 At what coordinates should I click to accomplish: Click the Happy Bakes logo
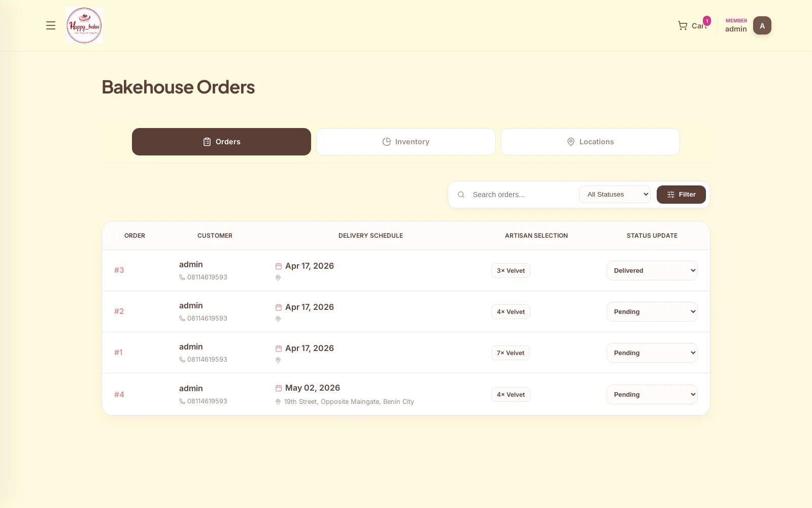[84, 25]
